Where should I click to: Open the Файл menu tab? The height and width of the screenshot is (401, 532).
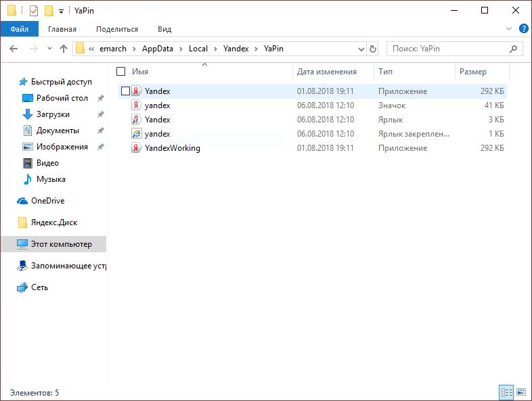pos(19,29)
